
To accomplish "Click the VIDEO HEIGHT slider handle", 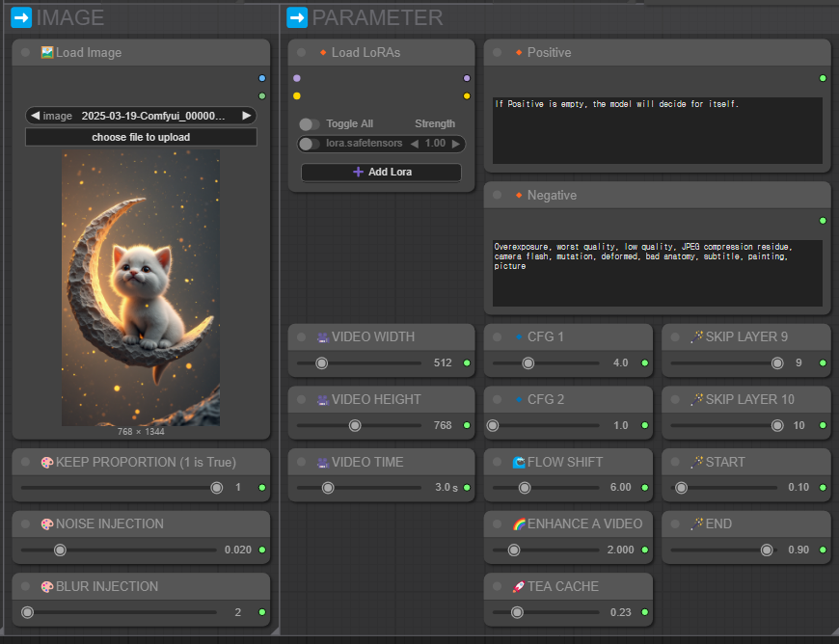I will pos(355,426).
